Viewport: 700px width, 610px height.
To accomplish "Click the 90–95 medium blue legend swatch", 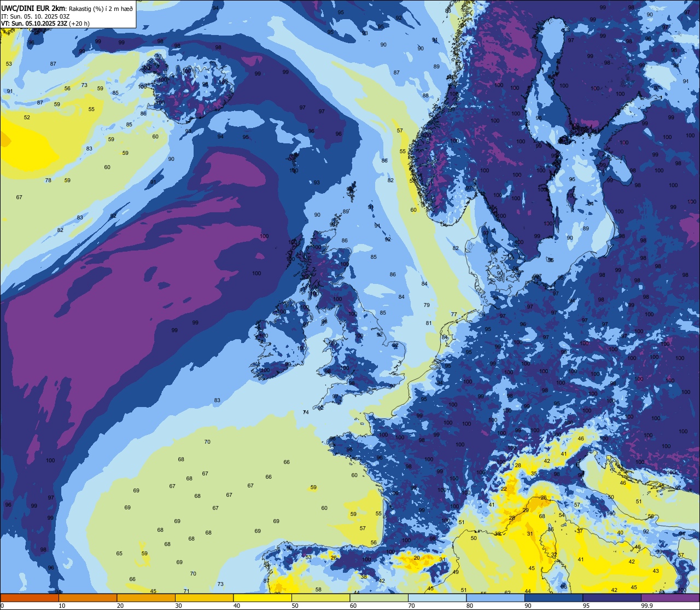I will coord(553,597).
